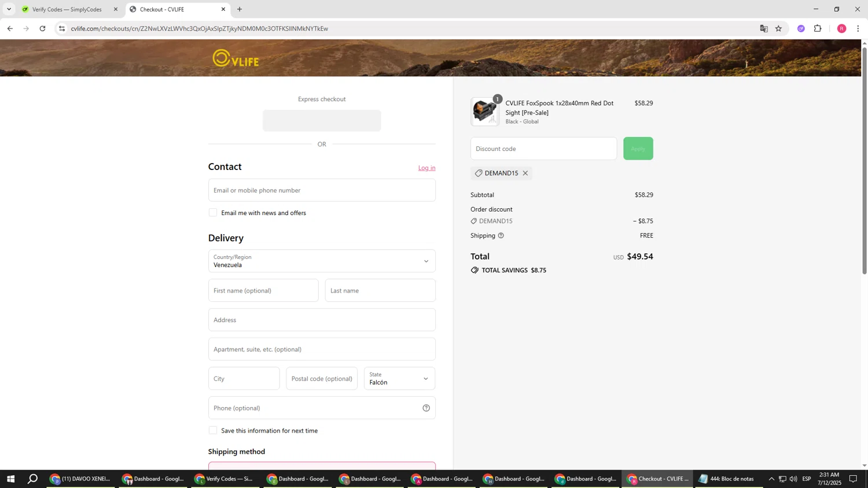868x488 pixels.
Task: Close the Checkout - CVLIFE tab
Action: [223, 9]
